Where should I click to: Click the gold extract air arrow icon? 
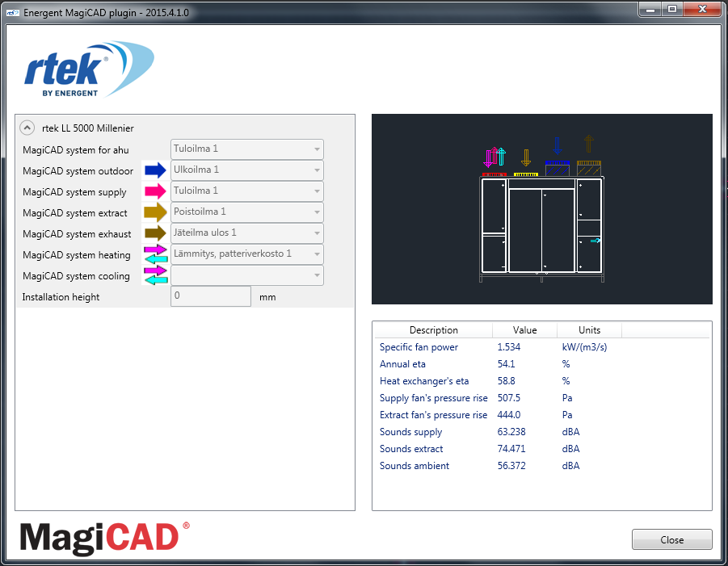(155, 212)
